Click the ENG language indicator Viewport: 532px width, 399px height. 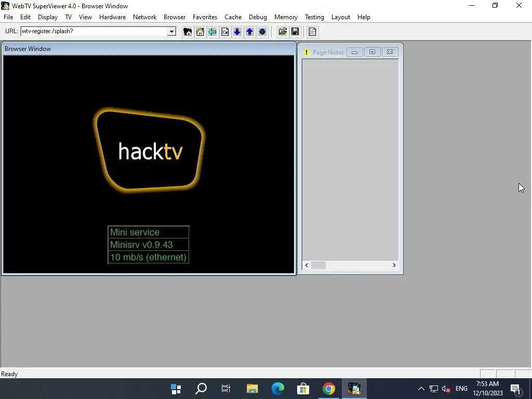point(461,389)
